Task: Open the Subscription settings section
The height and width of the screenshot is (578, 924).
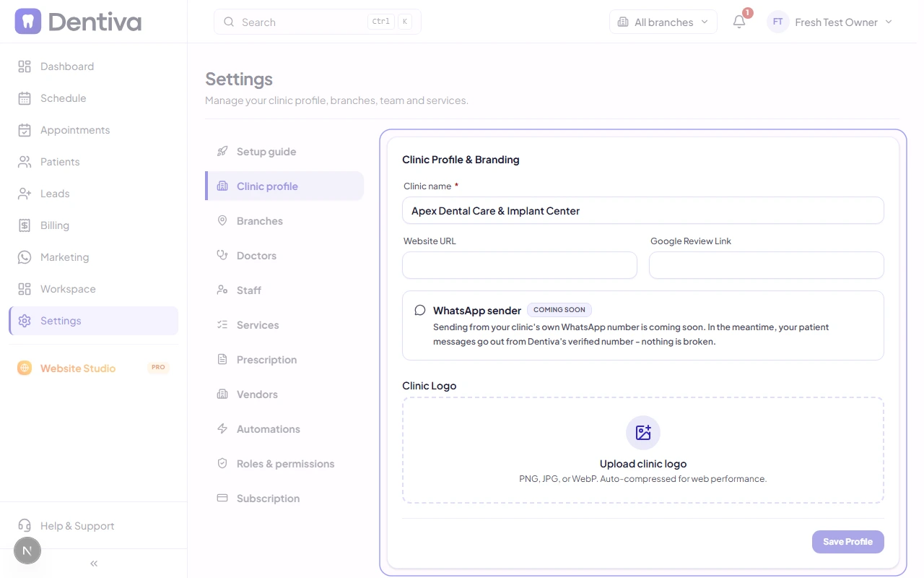Action: [284, 499]
